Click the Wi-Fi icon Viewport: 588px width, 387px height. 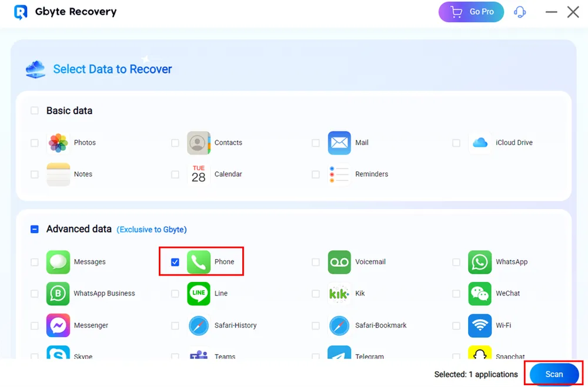pyautogui.click(x=480, y=325)
